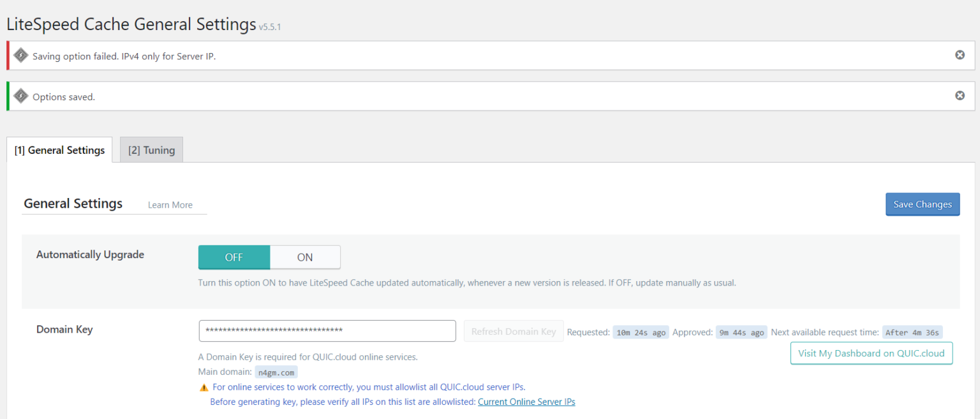Click the LiteSpeed icon on the success notice

point(21,95)
